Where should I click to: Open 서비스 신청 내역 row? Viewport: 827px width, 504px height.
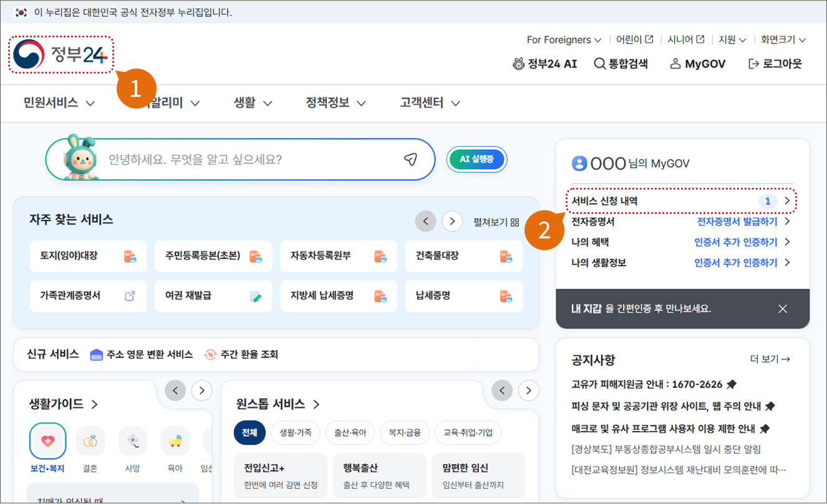(x=682, y=201)
